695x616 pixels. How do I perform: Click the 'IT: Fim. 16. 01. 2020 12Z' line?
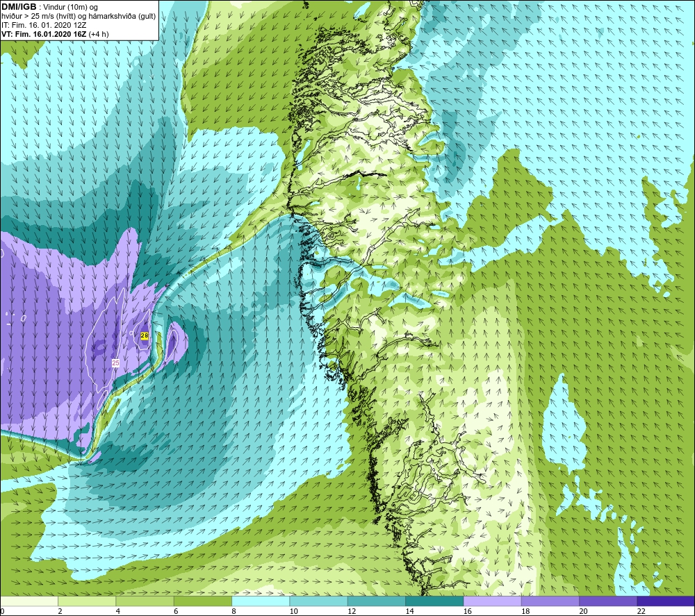click(x=44, y=25)
